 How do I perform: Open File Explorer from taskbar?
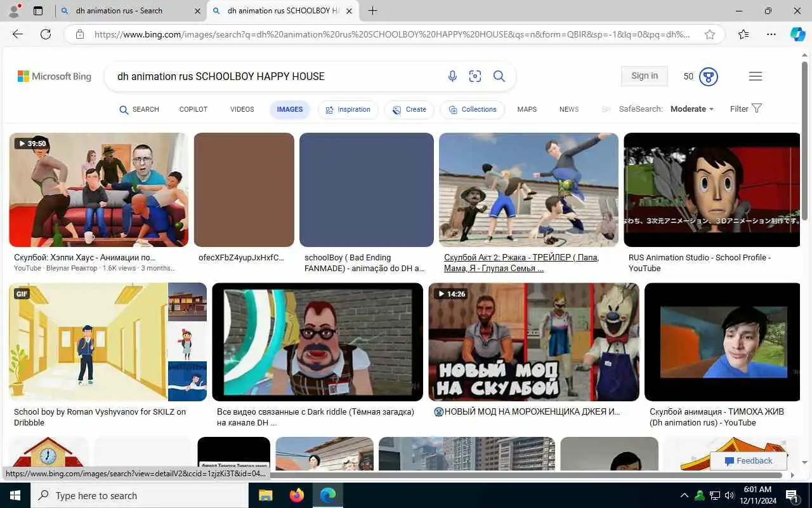[265, 495]
